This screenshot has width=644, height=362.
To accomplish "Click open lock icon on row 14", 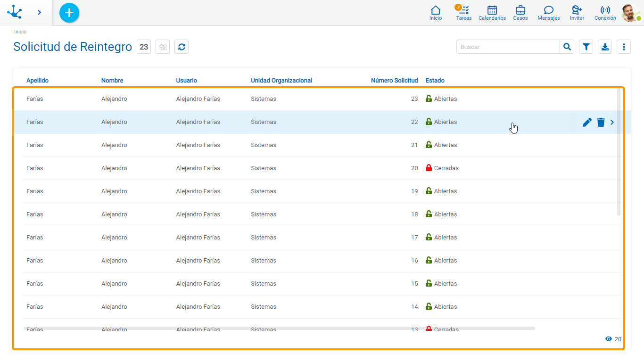I will point(429,306).
